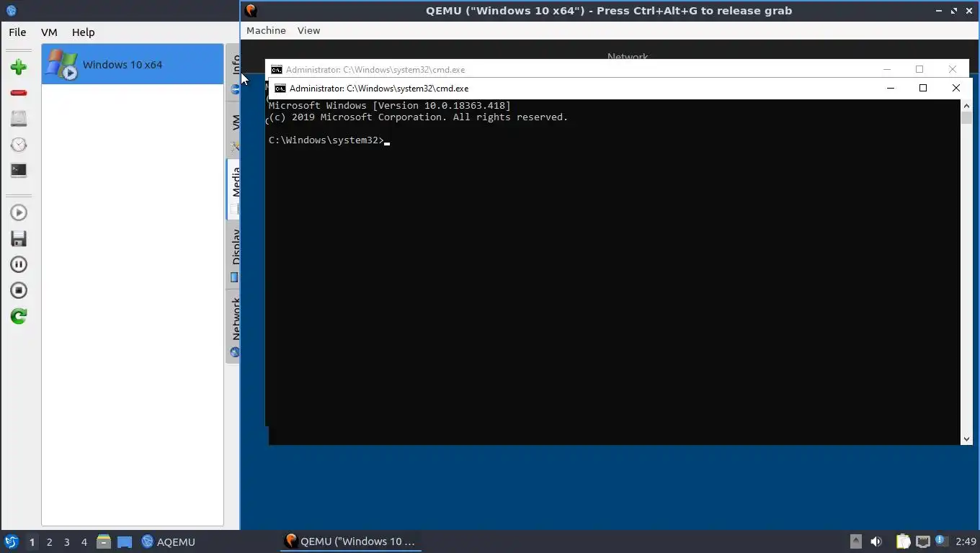This screenshot has width=980, height=553.
Task: Reset VM with the green refresh arrow
Action: (x=19, y=316)
